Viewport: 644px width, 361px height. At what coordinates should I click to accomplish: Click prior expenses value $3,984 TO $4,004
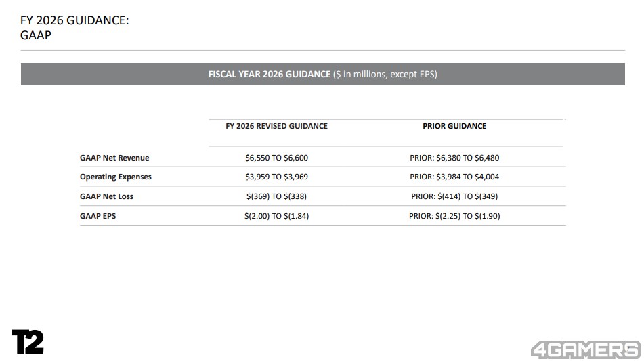click(x=454, y=177)
